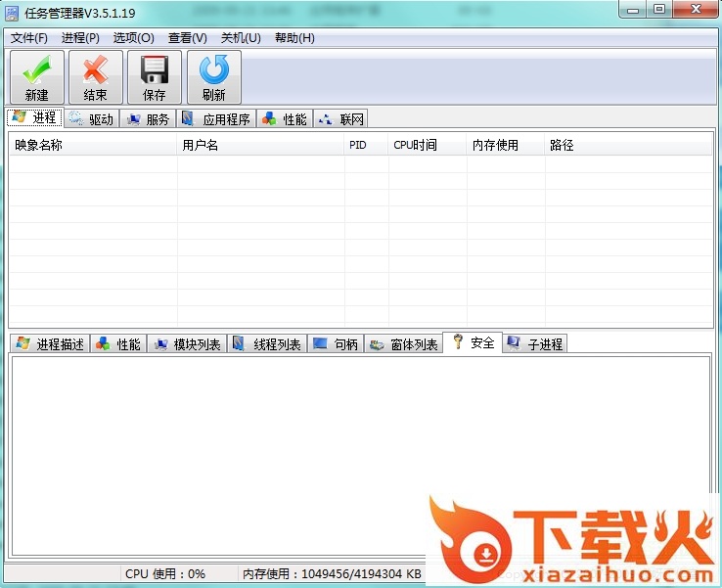Screen dimensions: 722x588
Task: Select the 线程列表 tab
Action: tap(267, 344)
